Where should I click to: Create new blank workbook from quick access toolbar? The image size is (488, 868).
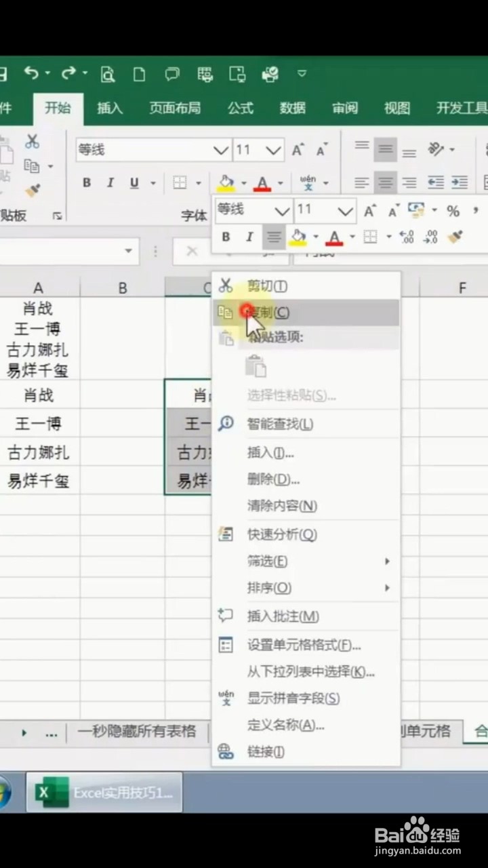pyautogui.click(x=139, y=74)
